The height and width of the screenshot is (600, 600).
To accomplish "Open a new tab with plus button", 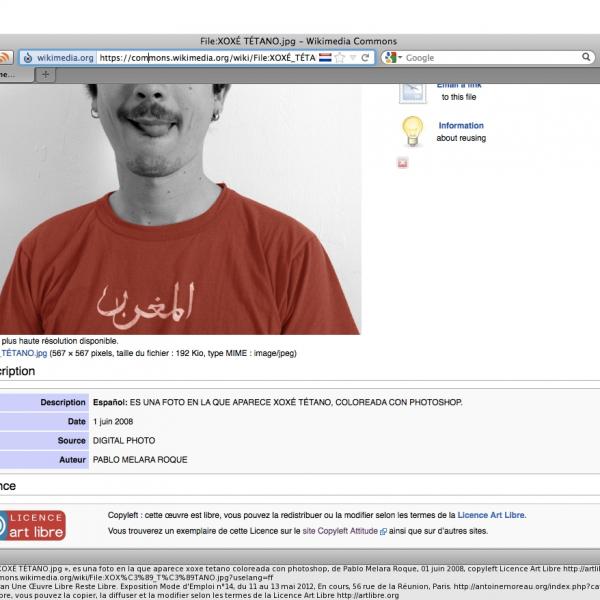I will pyautogui.click(x=46, y=74).
